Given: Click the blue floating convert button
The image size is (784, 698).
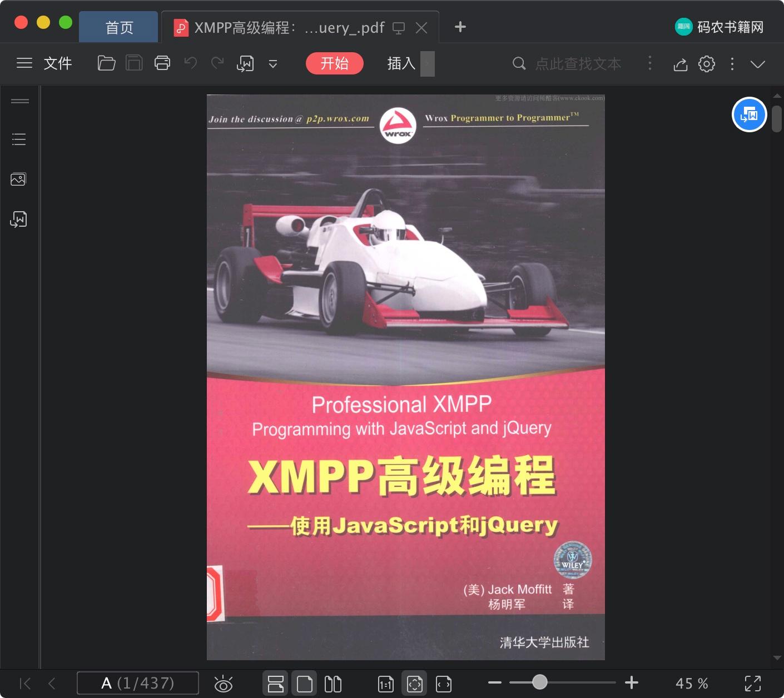Looking at the screenshot, I should [749, 114].
